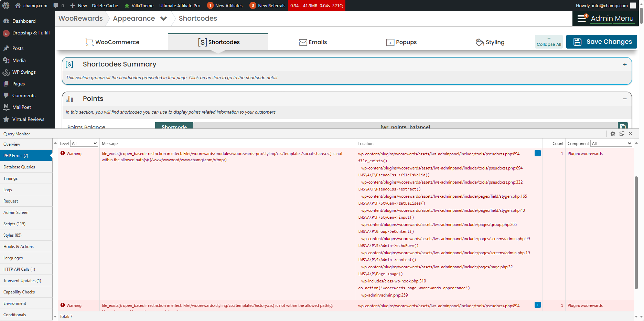Open PHP Errors (7) panel
Screen dimensions: 644x321
click(26, 155)
